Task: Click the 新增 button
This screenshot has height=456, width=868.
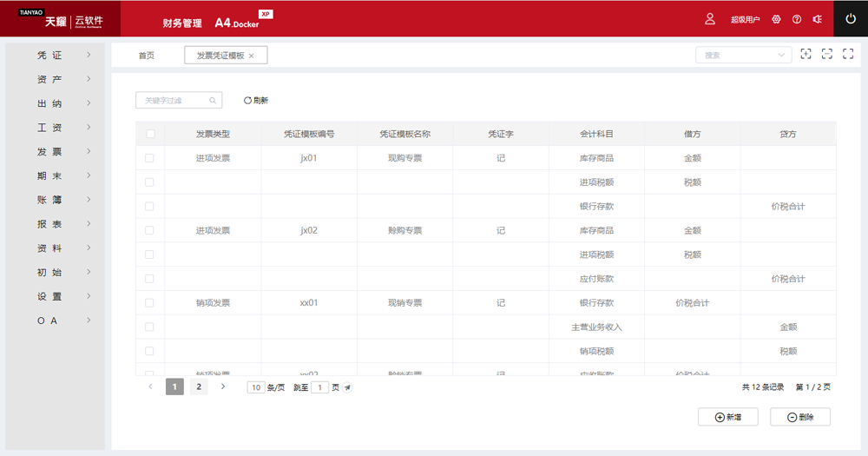Action: click(727, 417)
